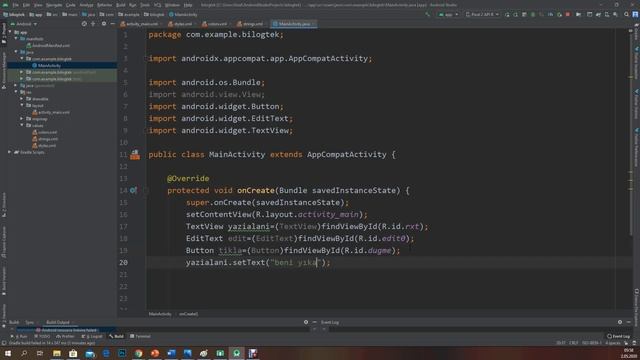
Task: Open Search Everywhere magnifier icon
Action: pyautogui.click(x=626, y=14)
